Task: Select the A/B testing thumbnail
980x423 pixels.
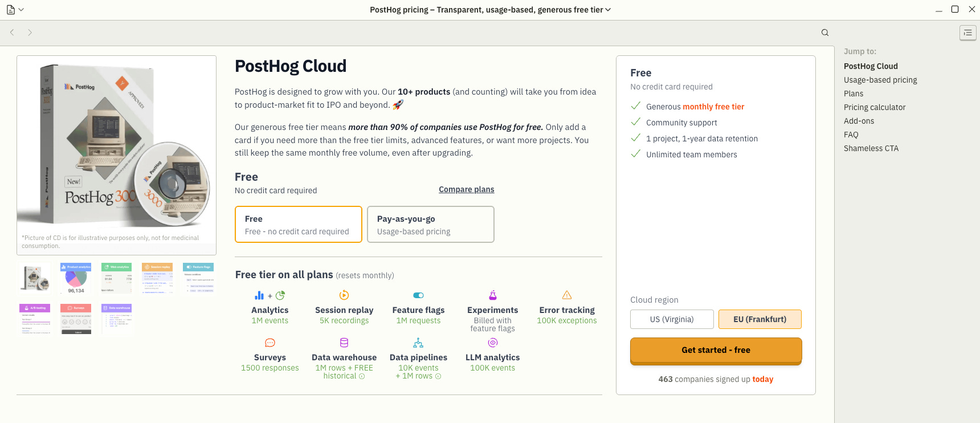Action: (35, 319)
